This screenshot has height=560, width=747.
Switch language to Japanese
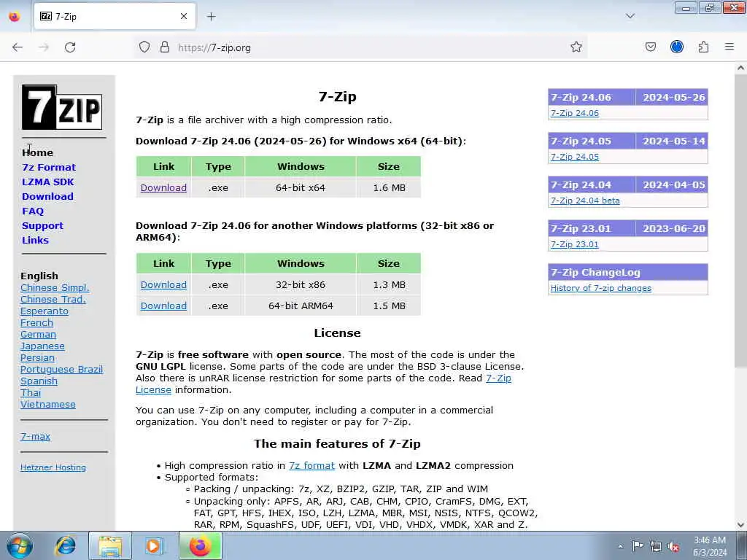pos(42,346)
